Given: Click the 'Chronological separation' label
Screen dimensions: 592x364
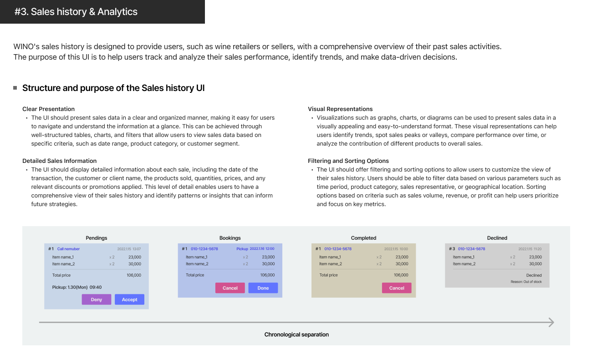Looking at the screenshot, I should pyautogui.click(x=296, y=334).
